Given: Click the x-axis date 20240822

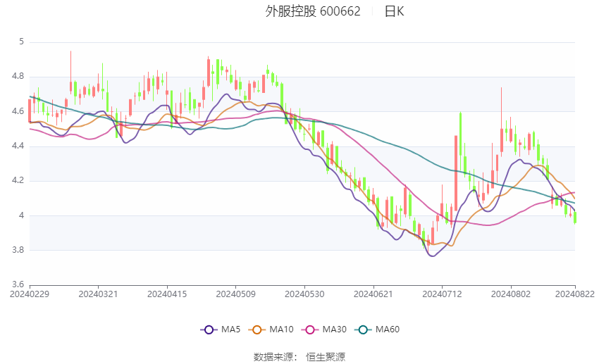Looking at the screenshot, I should [575, 294].
